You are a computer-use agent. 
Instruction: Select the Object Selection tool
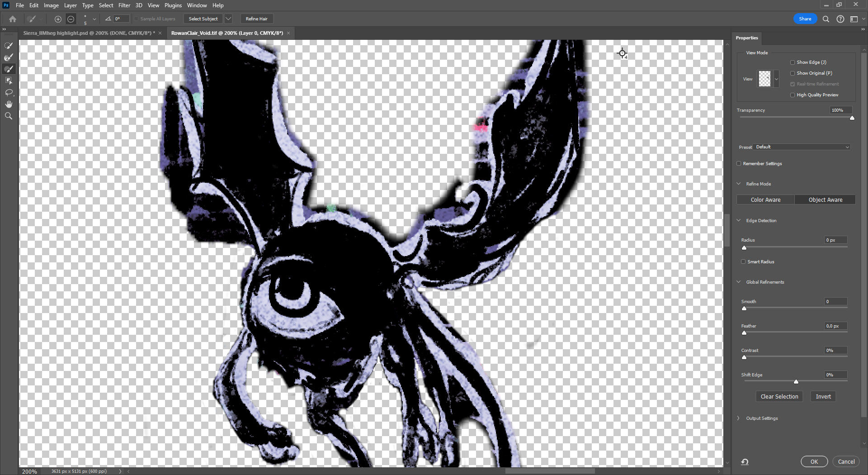coord(9,81)
